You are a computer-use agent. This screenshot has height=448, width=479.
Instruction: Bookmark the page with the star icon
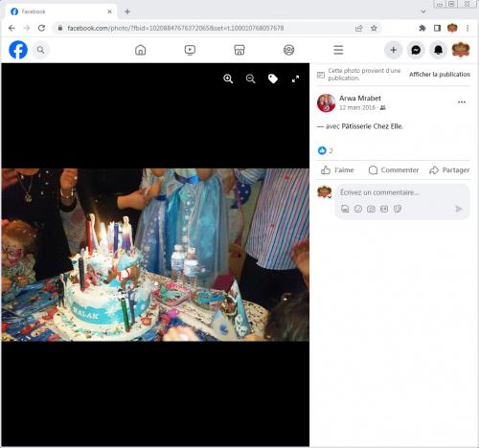(x=374, y=28)
